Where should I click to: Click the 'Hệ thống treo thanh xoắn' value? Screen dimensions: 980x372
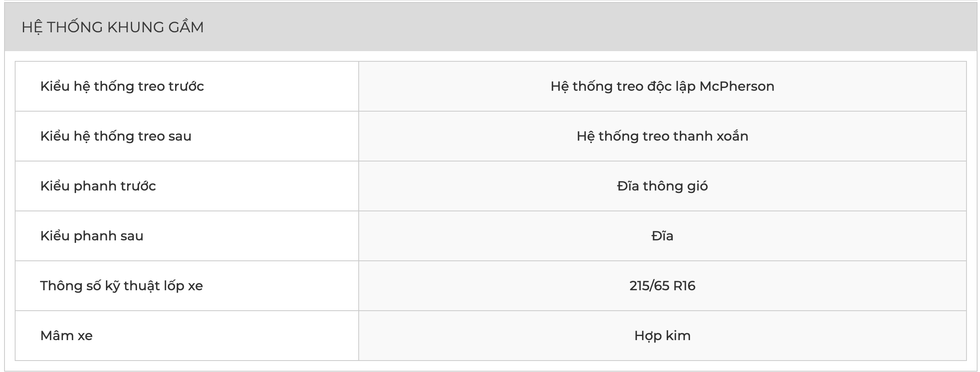[x=662, y=137]
